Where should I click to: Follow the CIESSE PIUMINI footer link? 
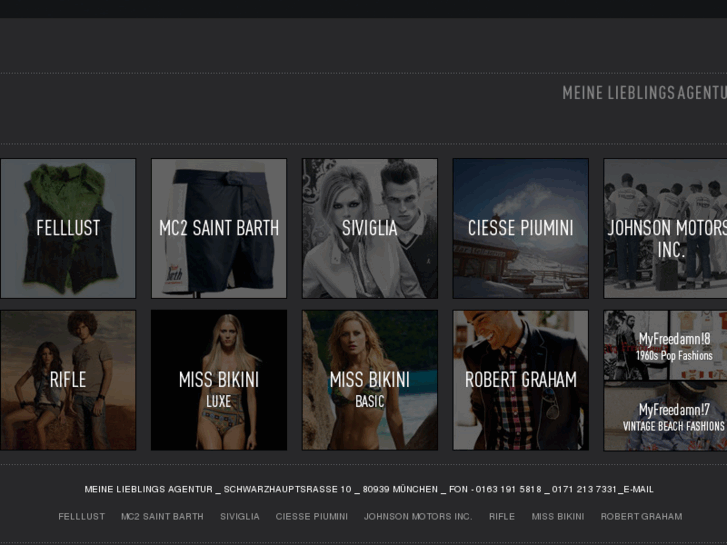(x=312, y=516)
